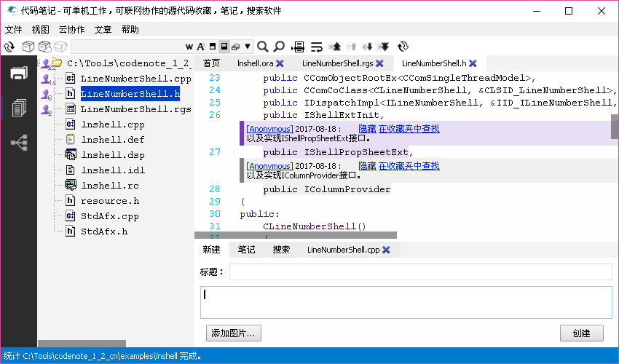
Task: Switch to the 搜索 tab
Action: (x=281, y=250)
